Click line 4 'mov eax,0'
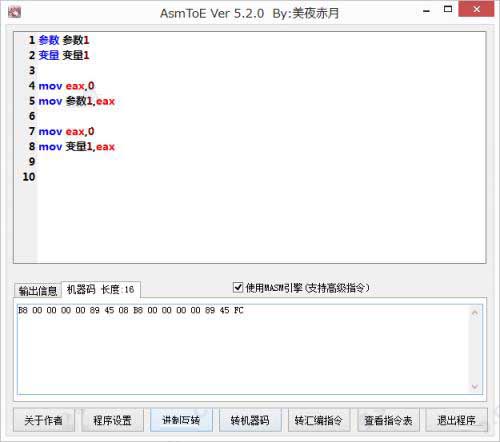The height and width of the screenshot is (442, 500). [x=66, y=86]
